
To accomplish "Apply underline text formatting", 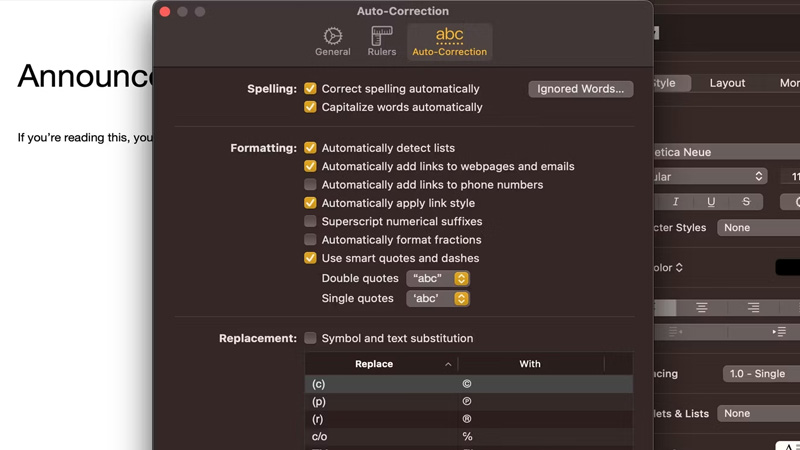I will (711, 202).
